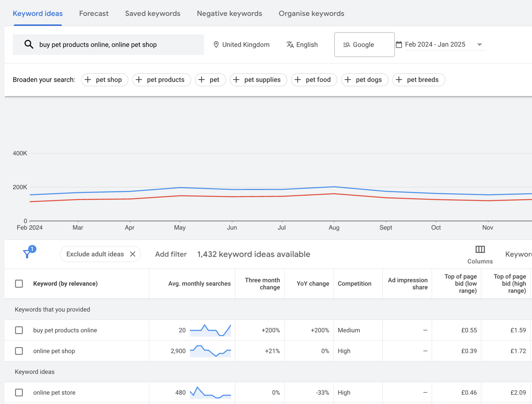Viewport: 532px width, 404px height.
Task: Change United Kingdom location setting
Action: [246, 45]
